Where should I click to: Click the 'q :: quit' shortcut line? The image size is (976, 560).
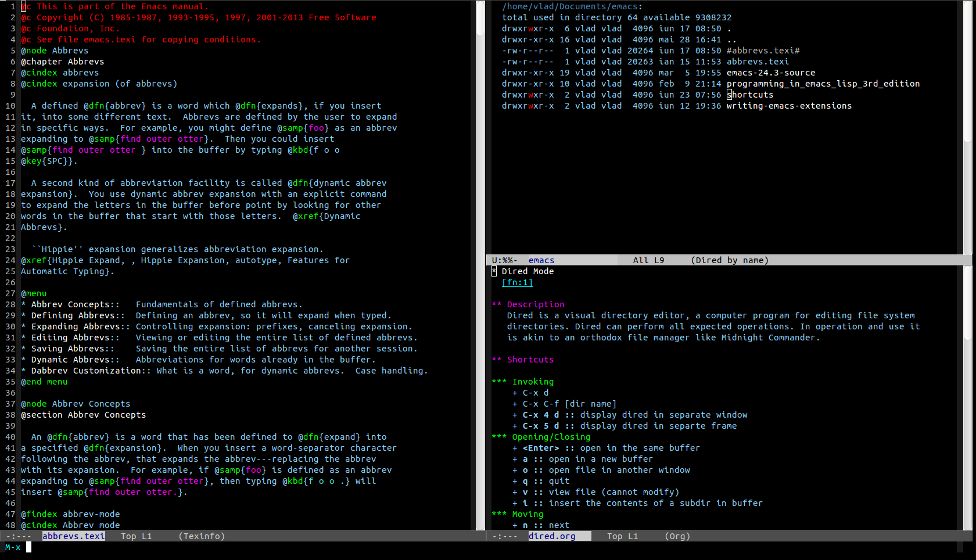point(541,481)
